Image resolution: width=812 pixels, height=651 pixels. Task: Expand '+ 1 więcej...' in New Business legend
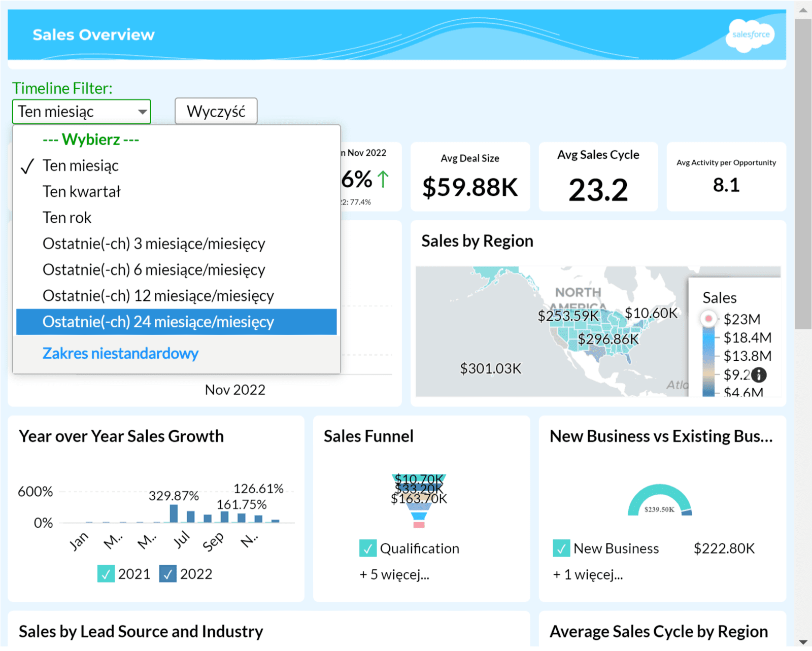pos(588,574)
